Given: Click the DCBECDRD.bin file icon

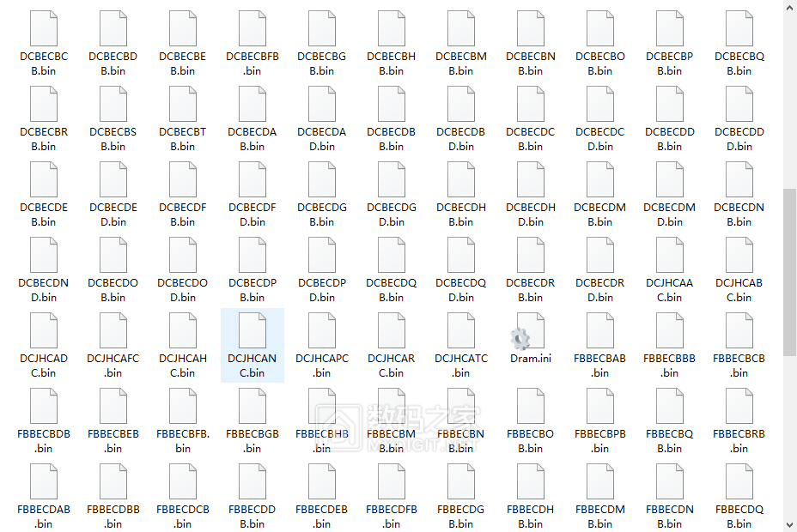Looking at the screenshot, I should [600, 256].
